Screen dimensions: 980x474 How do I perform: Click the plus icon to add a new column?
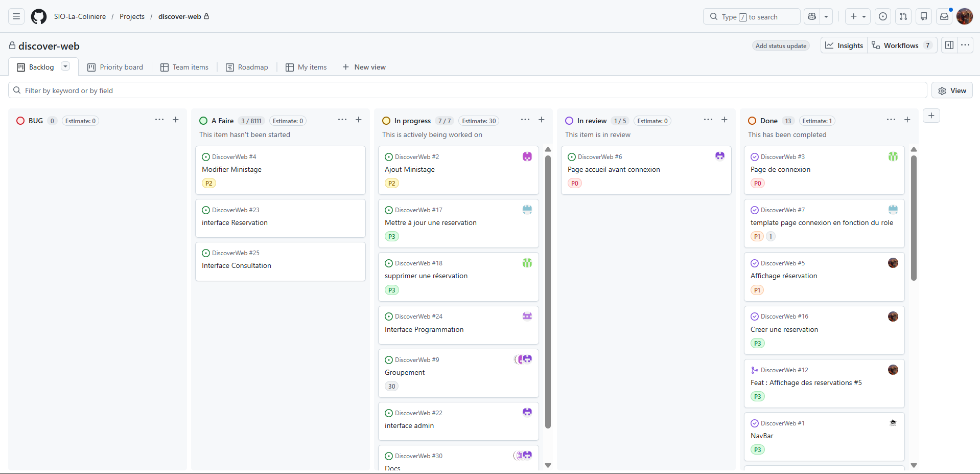931,116
